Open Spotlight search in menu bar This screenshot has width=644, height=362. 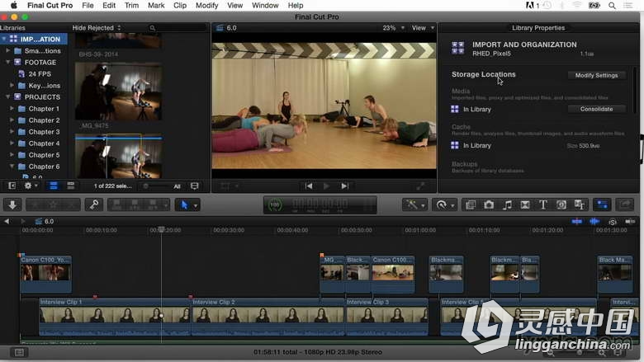(x=612, y=5)
